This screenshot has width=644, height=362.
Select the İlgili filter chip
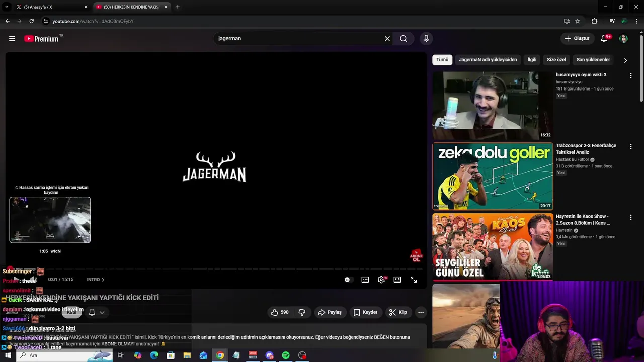[x=532, y=60]
